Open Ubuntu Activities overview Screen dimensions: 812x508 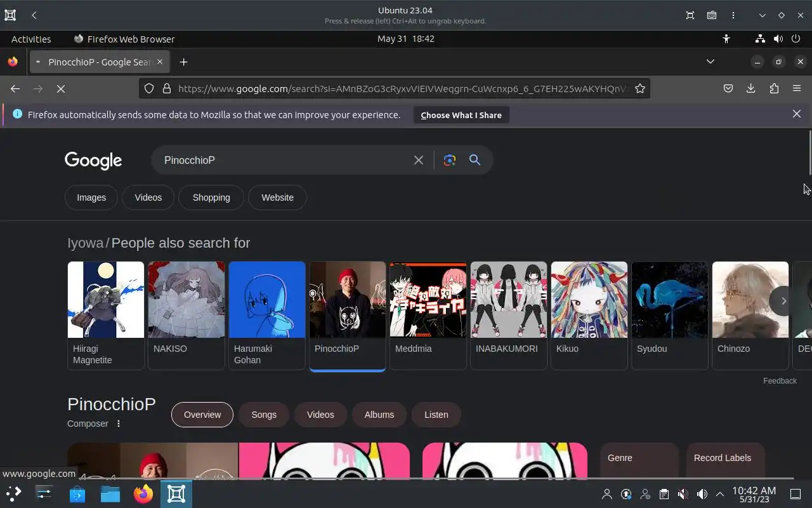31,39
